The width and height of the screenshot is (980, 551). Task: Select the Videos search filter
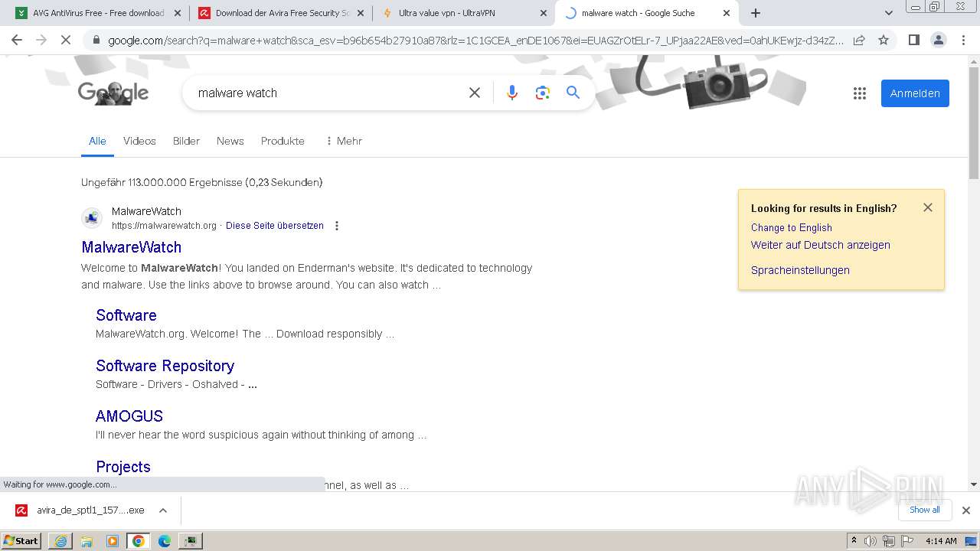tap(139, 141)
